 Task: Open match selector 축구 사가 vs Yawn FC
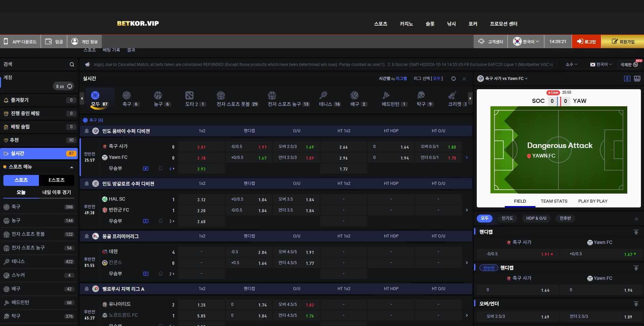503,79
